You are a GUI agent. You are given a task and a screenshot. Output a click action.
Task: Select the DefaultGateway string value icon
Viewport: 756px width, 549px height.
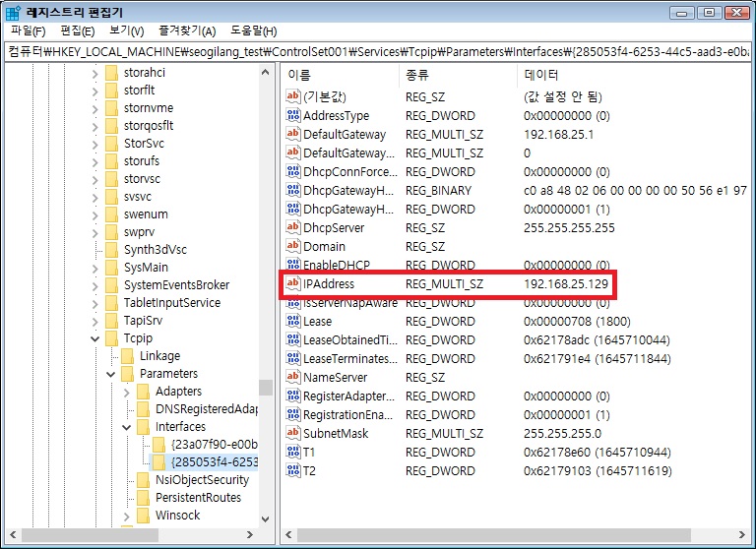(x=292, y=134)
